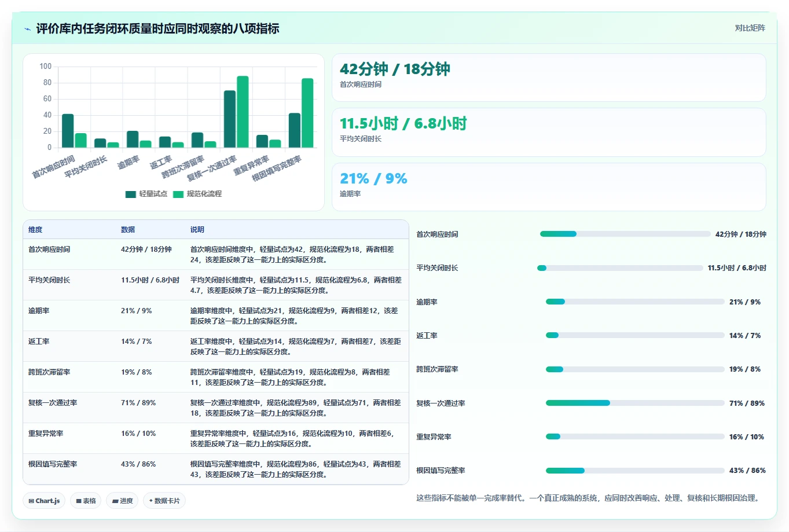This screenshot has height=532, width=789.
Task: Click the lightning icon beside the dashboard title
Action: tap(28, 29)
